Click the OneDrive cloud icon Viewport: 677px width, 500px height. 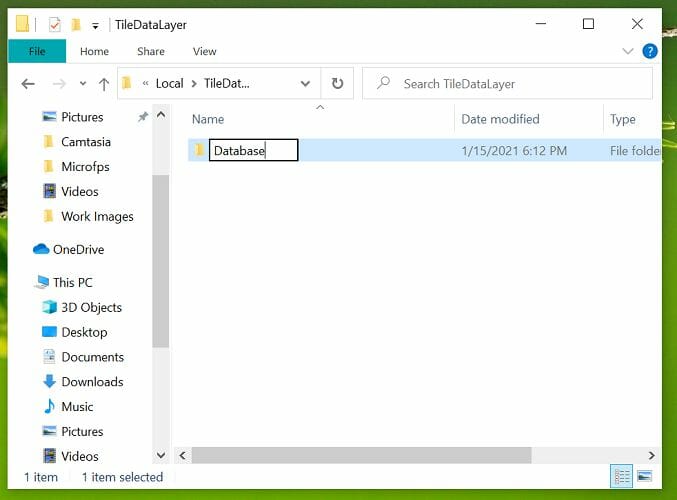click(41, 249)
